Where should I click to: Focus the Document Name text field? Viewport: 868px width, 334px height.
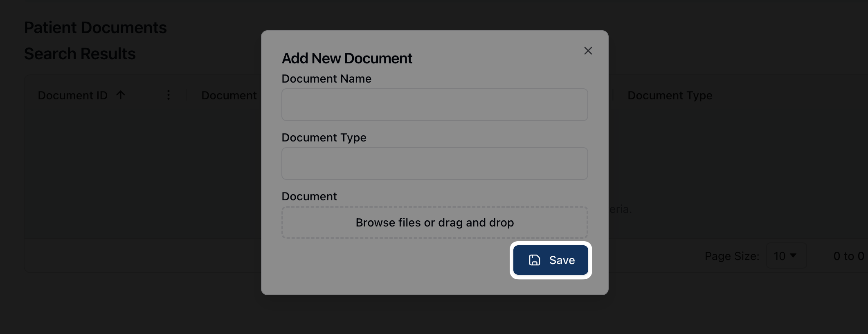434,105
